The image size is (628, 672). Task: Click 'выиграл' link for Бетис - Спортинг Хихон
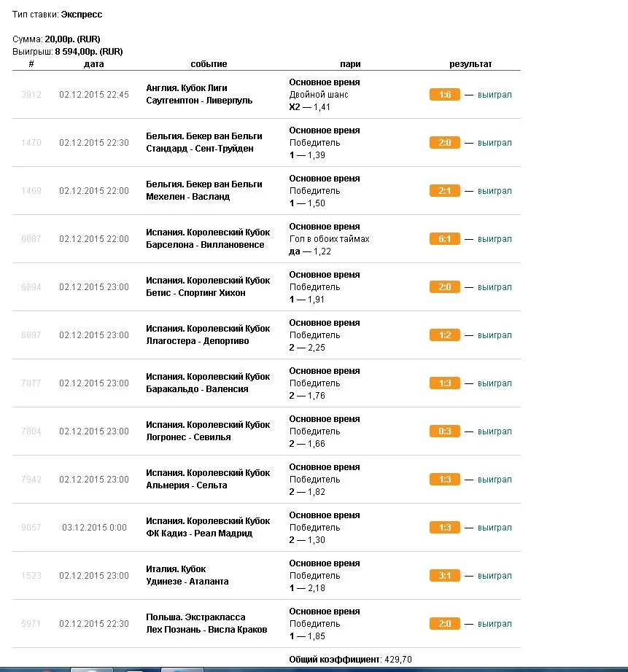[x=495, y=287]
